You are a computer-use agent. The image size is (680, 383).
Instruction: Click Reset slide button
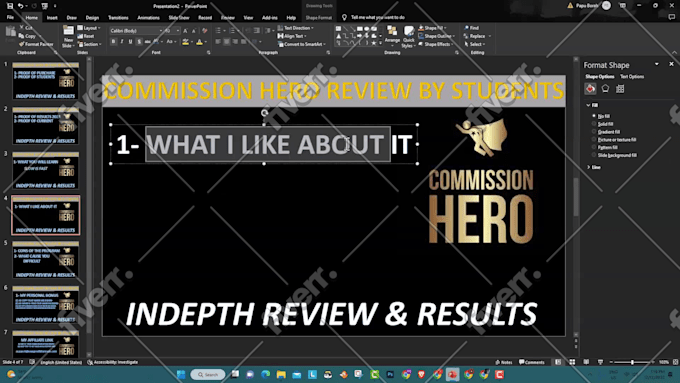86,36
